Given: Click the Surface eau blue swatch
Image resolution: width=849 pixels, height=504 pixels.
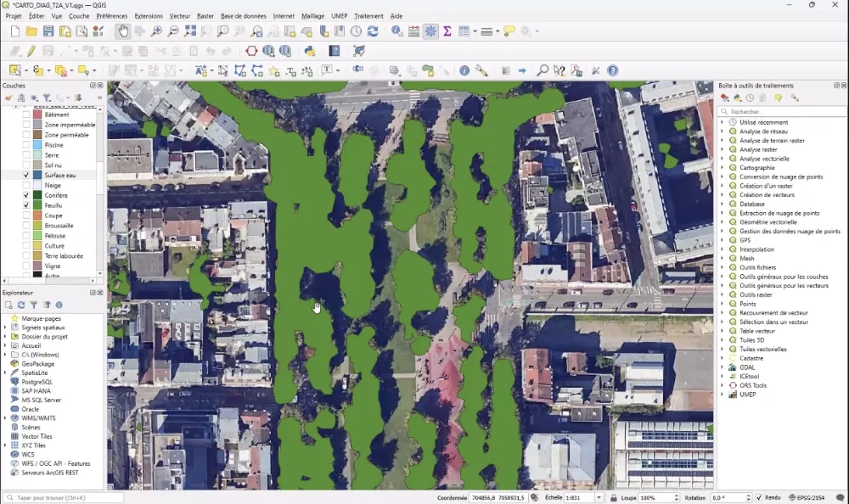Looking at the screenshot, I should pyautogui.click(x=37, y=176).
